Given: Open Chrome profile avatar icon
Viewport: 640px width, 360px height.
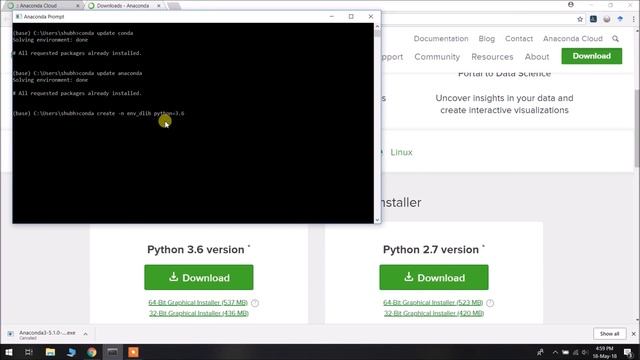Looking at the screenshot, I should coord(571,5).
